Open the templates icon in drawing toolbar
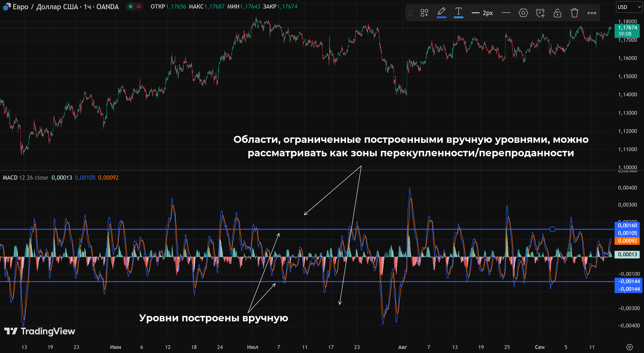 click(x=424, y=13)
